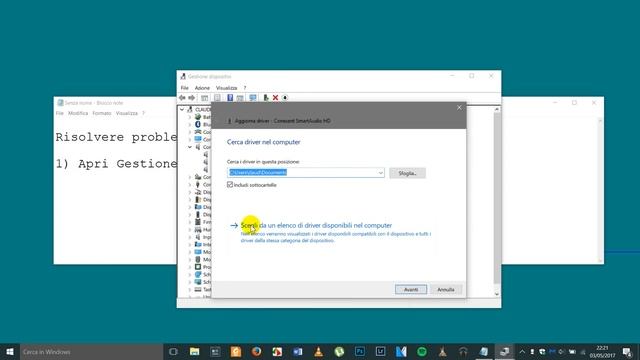This screenshot has height=360, width=640.
Task: Collapse the CLAUD root computer node
Action: 182,109
